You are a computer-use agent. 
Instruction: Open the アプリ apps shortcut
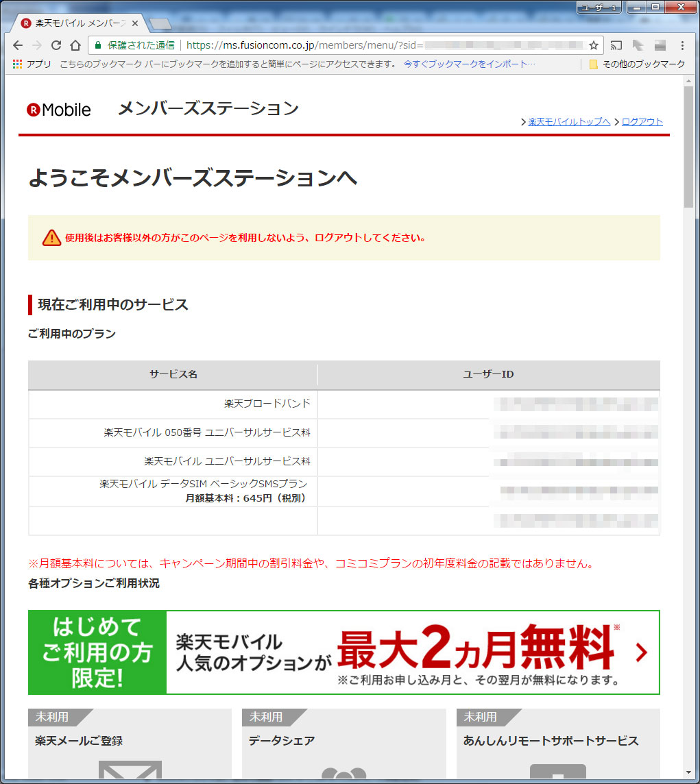click(32, 64)
